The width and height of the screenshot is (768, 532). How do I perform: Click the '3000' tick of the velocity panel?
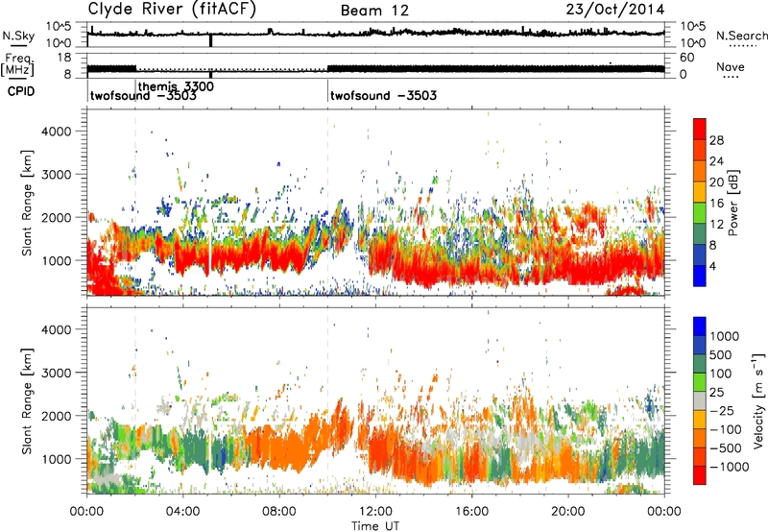(x=56, y=373)
